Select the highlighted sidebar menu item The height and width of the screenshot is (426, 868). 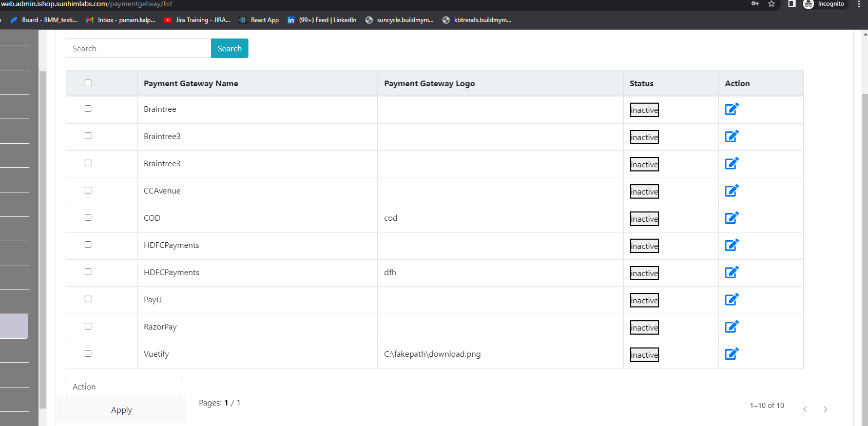pos(14,326)
